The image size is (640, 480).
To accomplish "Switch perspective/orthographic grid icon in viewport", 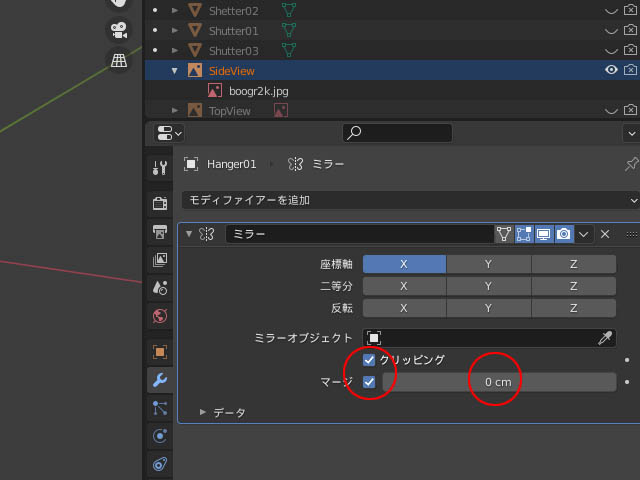I will pyautogui.click(x=119, y=60).
